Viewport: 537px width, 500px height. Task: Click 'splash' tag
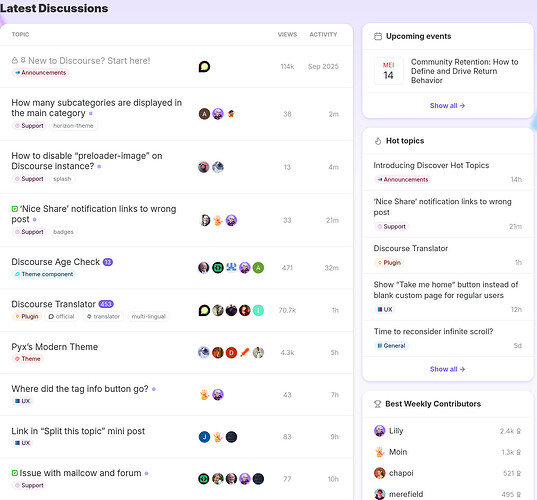[62, 179]
